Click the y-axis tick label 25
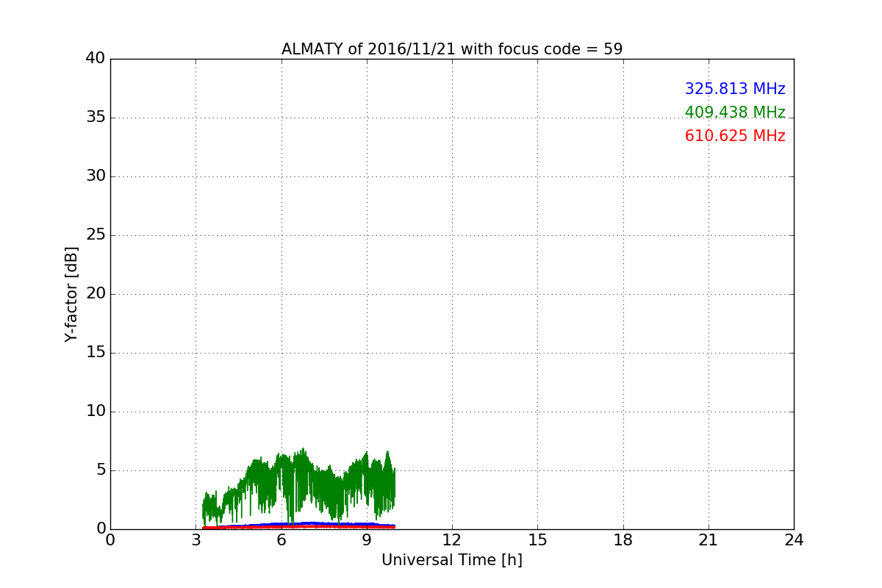 pyautogui.click(x=96, y=235)
